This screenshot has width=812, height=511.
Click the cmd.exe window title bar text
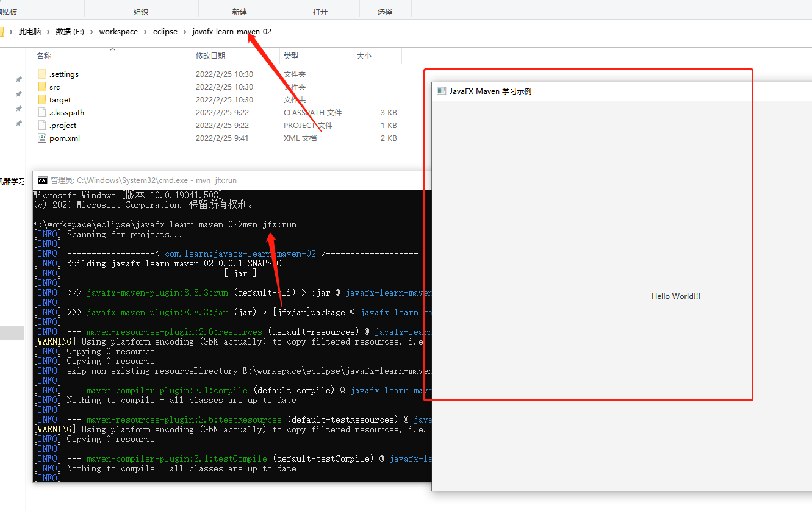(143, 180)
